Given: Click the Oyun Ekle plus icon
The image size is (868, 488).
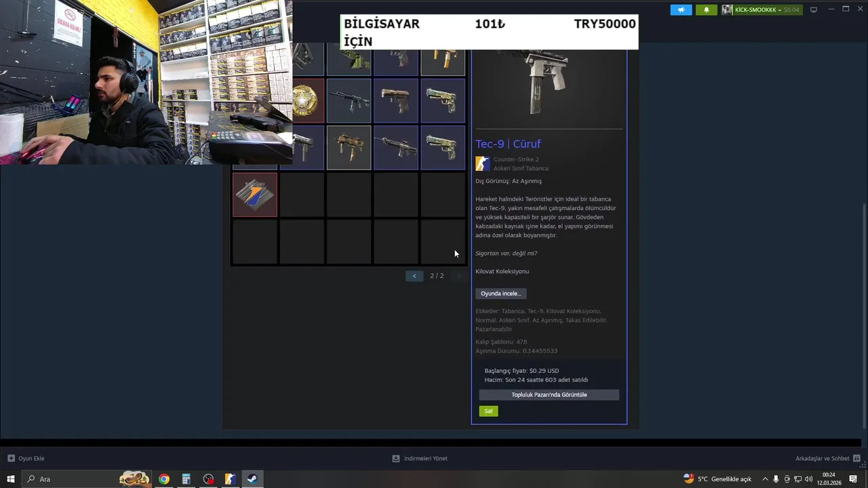Looking at the screenshot, I should (x=11, y=458).
